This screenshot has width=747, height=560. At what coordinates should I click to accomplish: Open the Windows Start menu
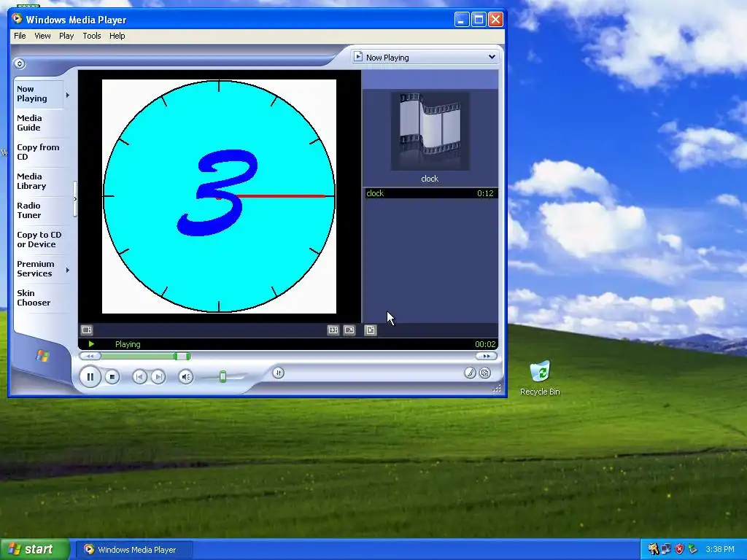(x=35, y=549)
